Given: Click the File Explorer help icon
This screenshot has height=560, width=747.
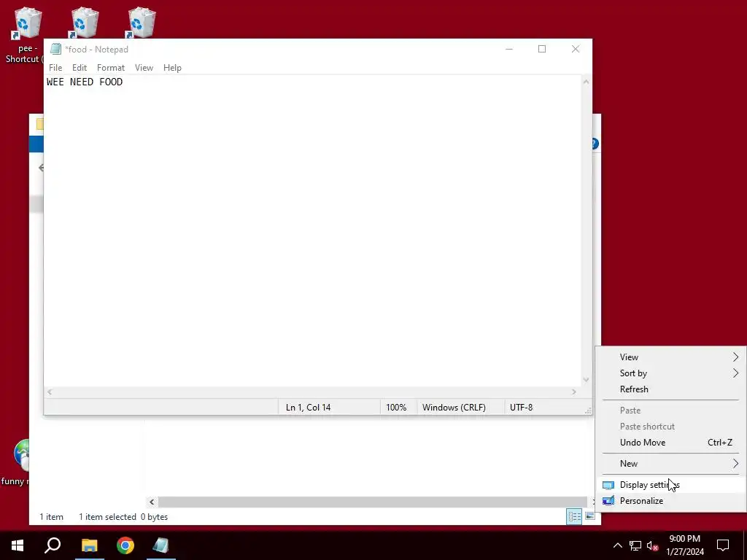Looking at the screenshot, I should (595, 144).
